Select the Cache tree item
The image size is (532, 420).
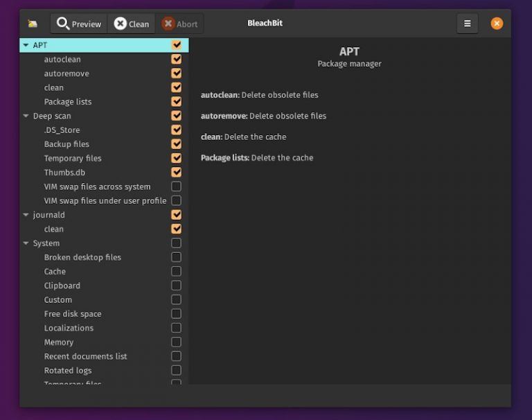pyautogui.click(x=55, y=272)
